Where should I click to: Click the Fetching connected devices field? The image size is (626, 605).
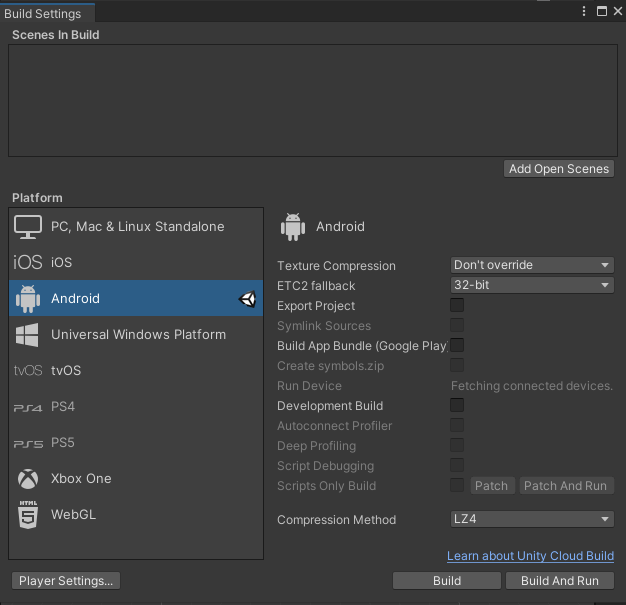click(532, 386)
